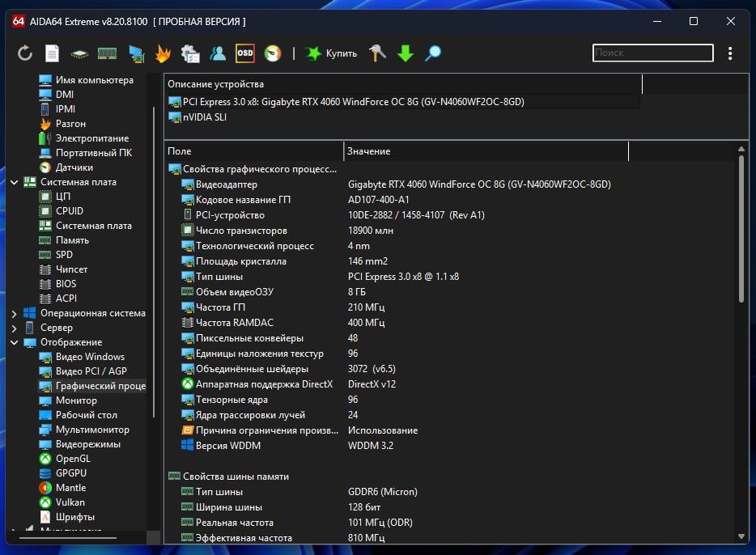756x555 pixels.
Task: Select the Память tree item
Action: [x=64, y=240]
